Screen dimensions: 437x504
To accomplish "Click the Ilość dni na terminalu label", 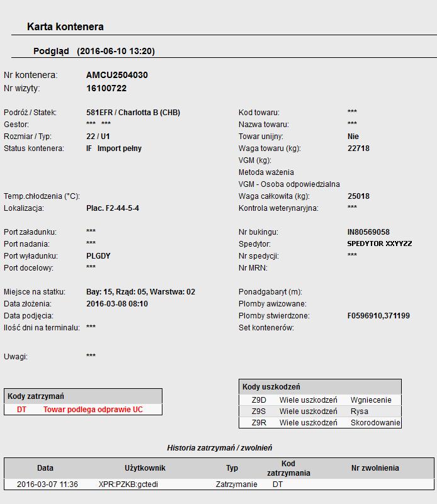I will coord(42,328).
